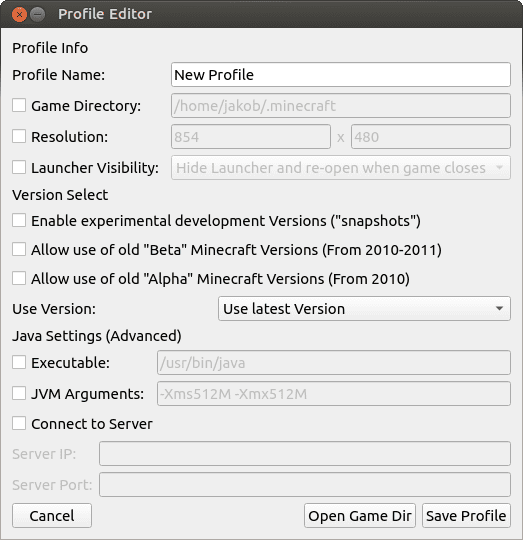The image size is (523, 540).
Task: Close the Profile Editor window
Action: pos(19,14)
